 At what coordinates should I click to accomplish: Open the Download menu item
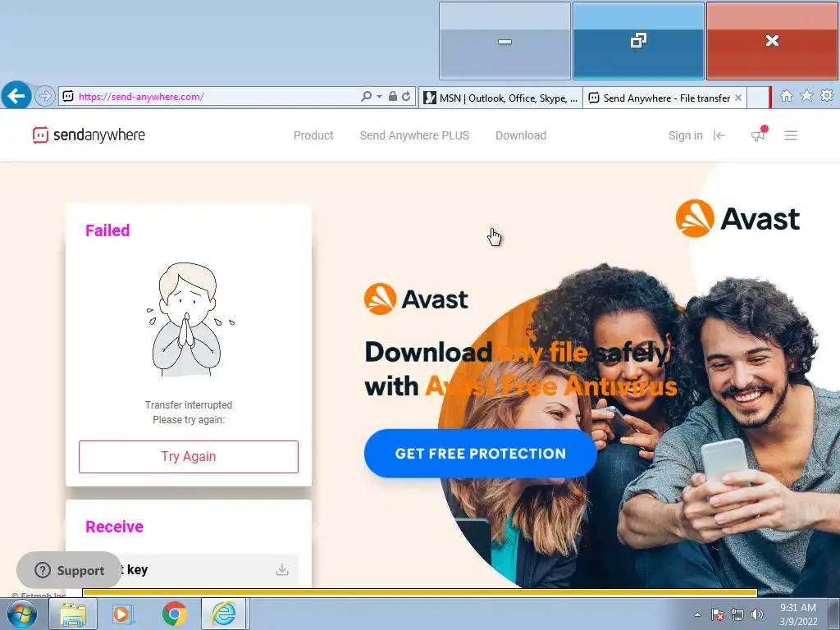pos(521,135)
